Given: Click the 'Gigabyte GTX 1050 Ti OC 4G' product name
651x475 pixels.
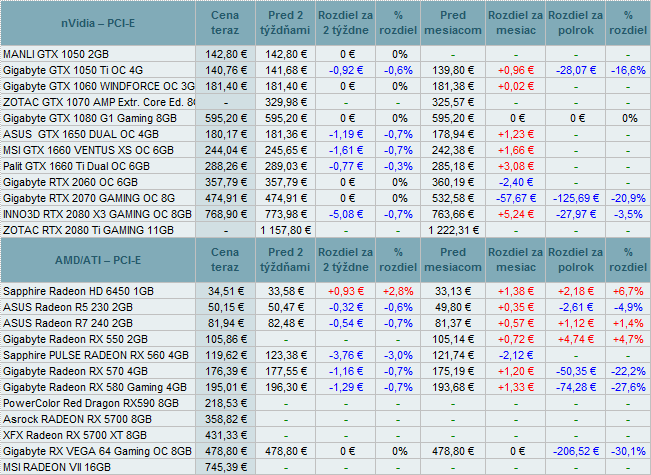Looking at the screenshot, I should tap(73, 70).
